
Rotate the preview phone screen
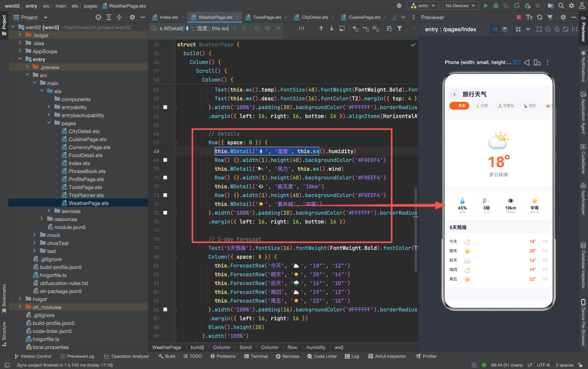[x=537, y=63]
